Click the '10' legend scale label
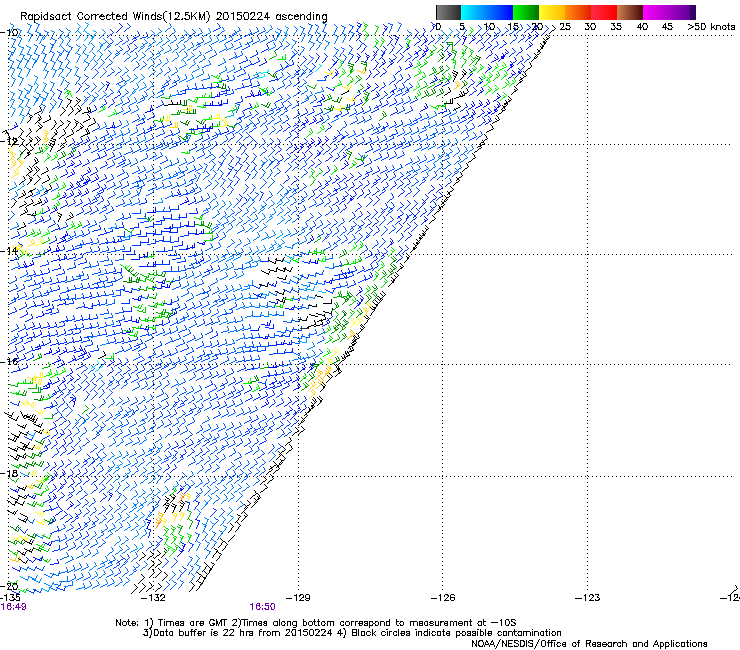Image resolution: width=740 pixels, height=650 pixels. (490, 26)
